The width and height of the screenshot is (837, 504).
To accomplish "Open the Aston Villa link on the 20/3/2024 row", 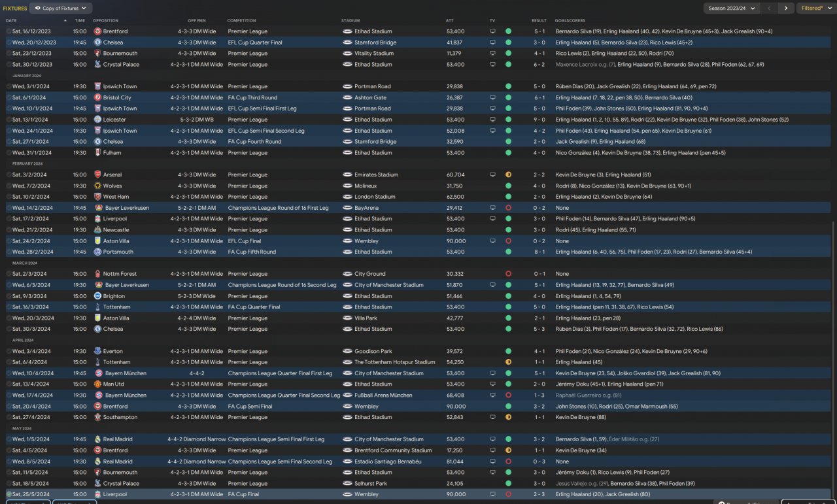I will [x=116, y=318].
